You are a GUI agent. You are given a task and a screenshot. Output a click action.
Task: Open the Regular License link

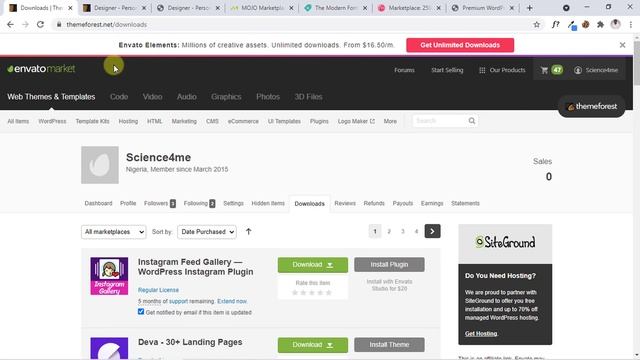(x=158, y=290)
